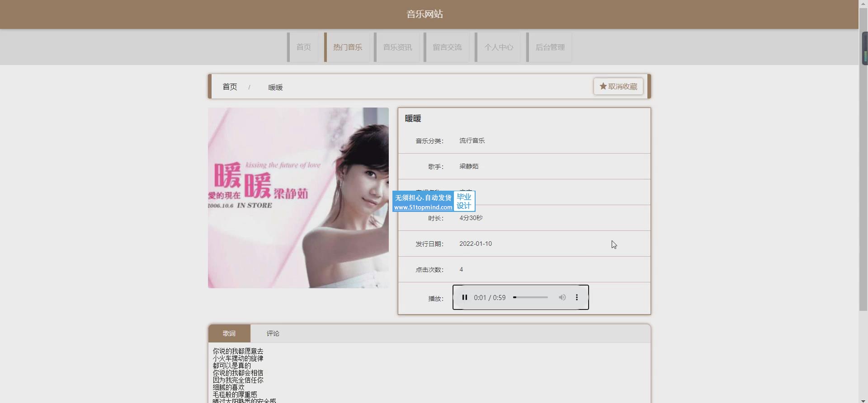This screenshot has height=403, width=868.
Task: Click the audio progress slider
Action: pos(530,297)
